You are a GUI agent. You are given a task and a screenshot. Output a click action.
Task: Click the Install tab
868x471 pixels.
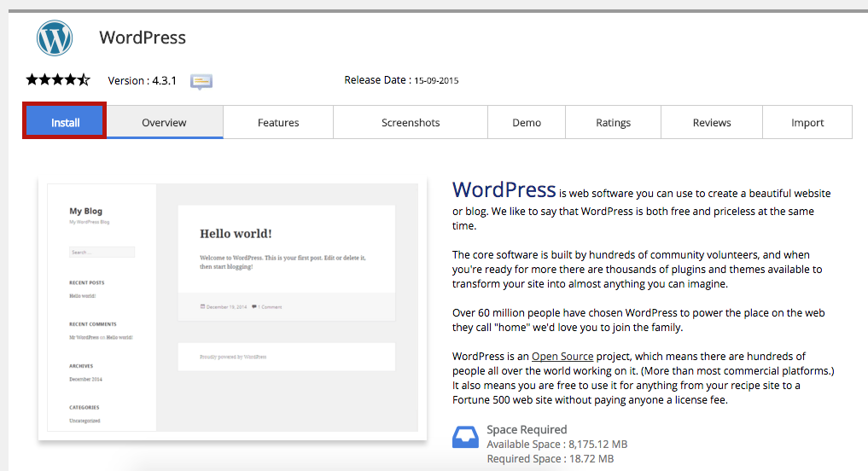click(x=65, y=122)
